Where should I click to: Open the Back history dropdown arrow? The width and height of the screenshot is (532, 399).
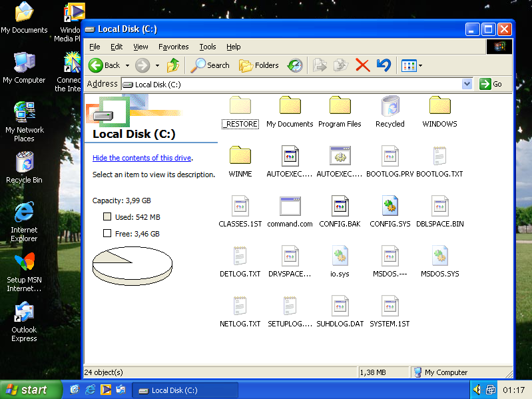pos(128,65)
